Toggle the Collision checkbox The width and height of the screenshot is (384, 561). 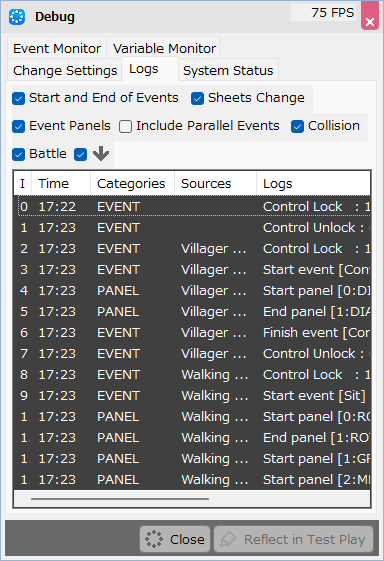click(297, 126)
